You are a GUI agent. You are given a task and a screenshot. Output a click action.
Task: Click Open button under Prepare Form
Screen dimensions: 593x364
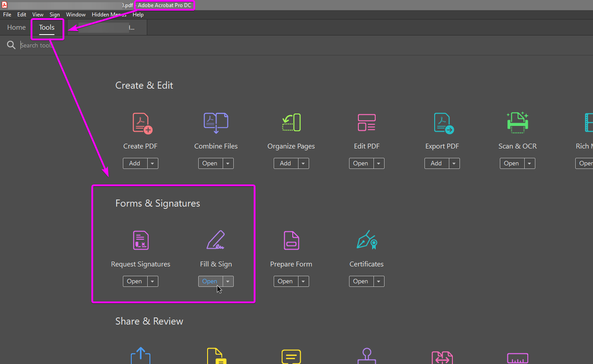286,281
